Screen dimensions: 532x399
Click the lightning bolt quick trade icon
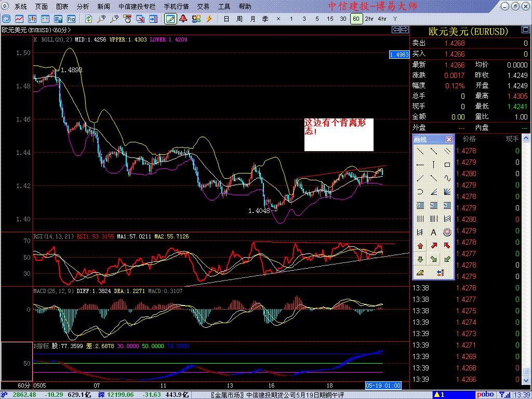coord(209,19)
